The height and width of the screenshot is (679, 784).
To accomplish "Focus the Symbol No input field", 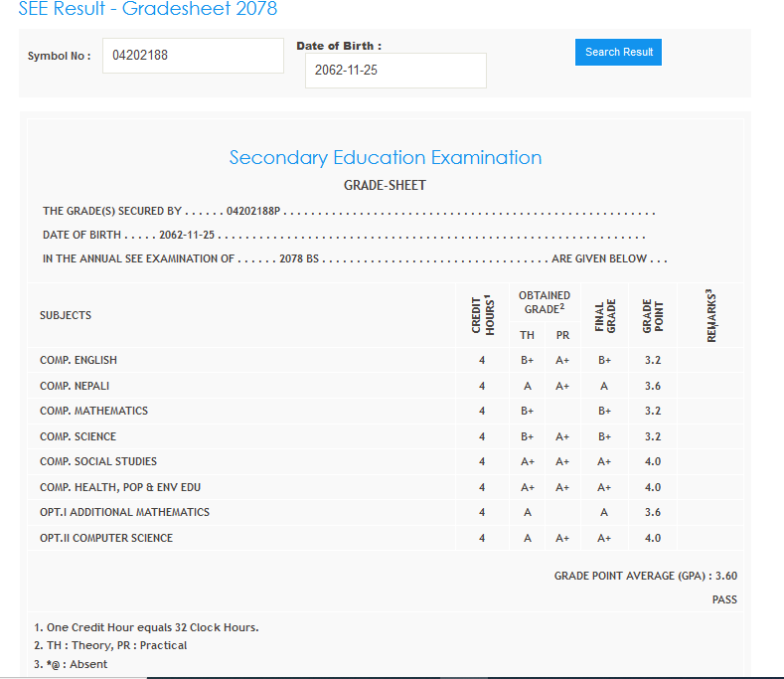I will click(x=193, y=56).
